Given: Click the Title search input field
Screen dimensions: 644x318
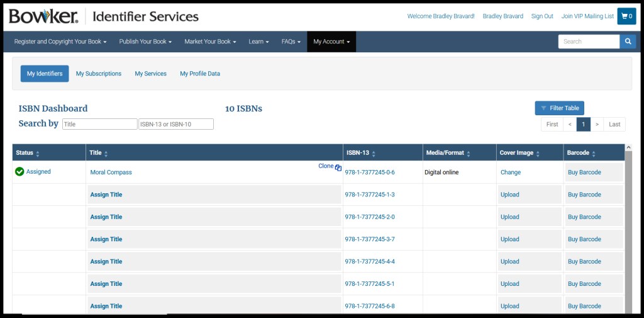Looking at the screenshot, I should point(99,124).
